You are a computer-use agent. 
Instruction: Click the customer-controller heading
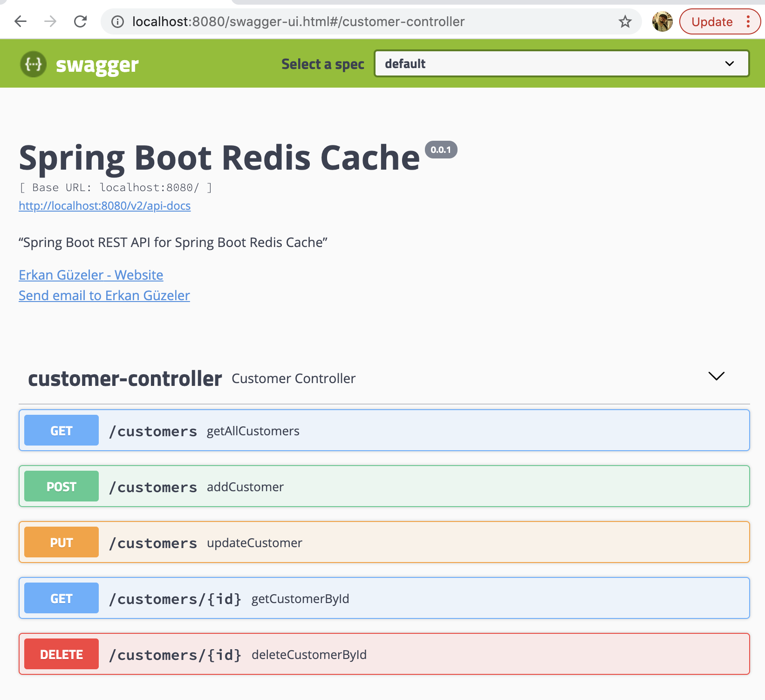[125, 378]
